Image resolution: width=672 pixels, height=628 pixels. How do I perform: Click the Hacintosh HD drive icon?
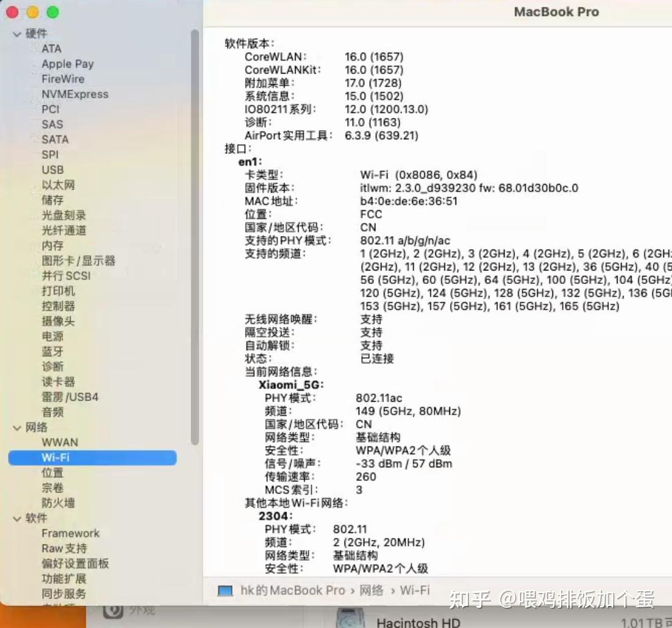[x=349, y=619]
